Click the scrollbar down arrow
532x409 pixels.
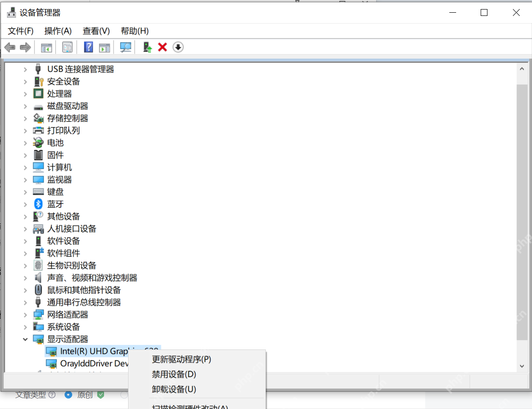(522, 366)
